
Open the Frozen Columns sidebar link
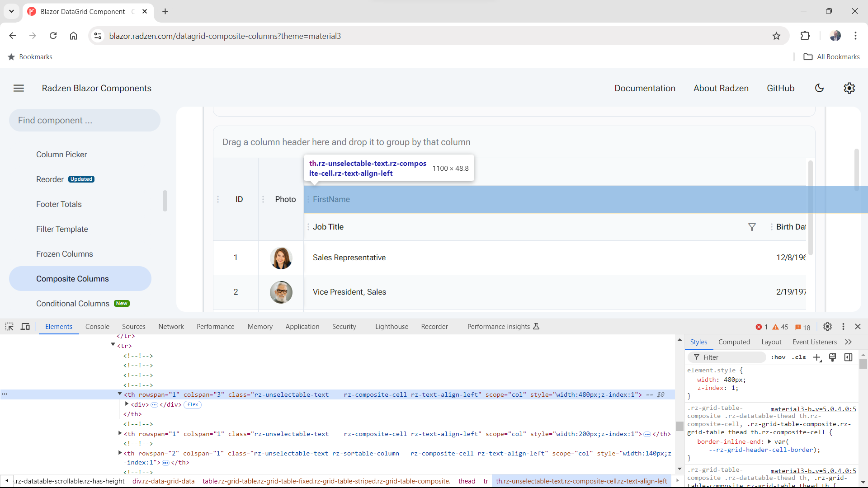click(65, 254)
